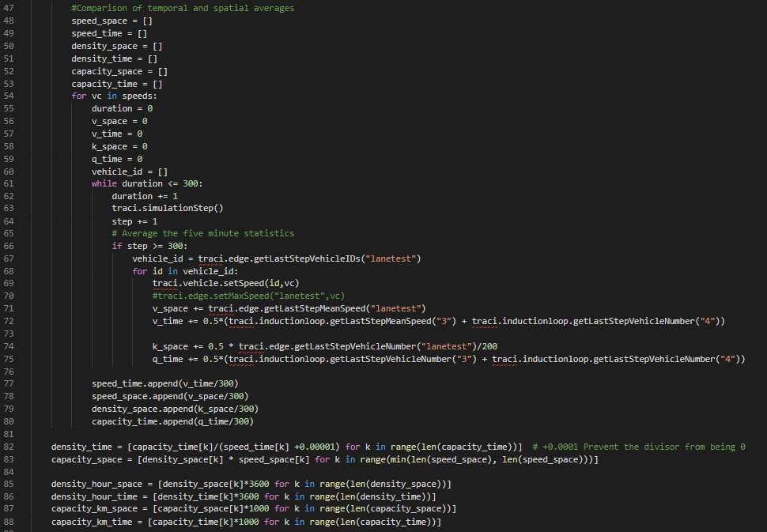This screenshot has height=532, width=767.
Task: Click the 'q_time = 0' initialization
Action: tap(117, 160)
